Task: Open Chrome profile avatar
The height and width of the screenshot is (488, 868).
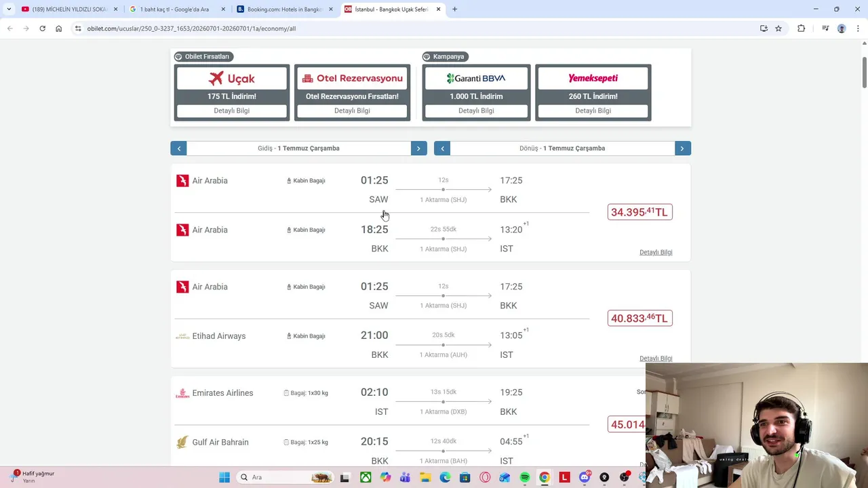Action: pyautogui.click(x=842, y=28)
